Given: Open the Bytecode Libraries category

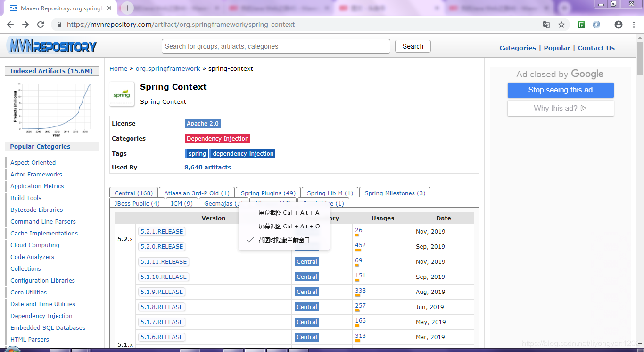Looking at the screenshot, I should (x=37, y=210).
